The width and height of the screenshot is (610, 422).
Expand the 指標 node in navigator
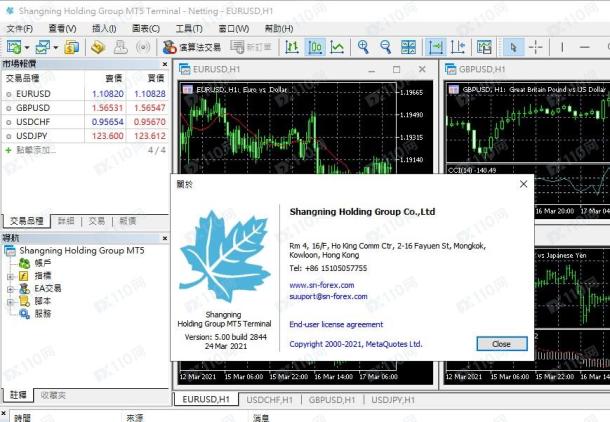click(11, 277)
